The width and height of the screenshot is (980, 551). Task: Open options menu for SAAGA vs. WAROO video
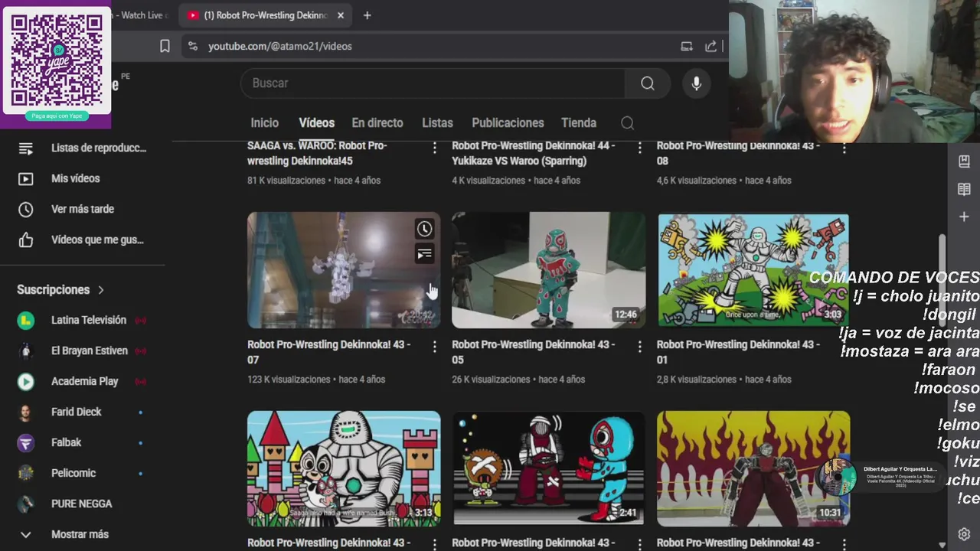(x=434, y=148)
